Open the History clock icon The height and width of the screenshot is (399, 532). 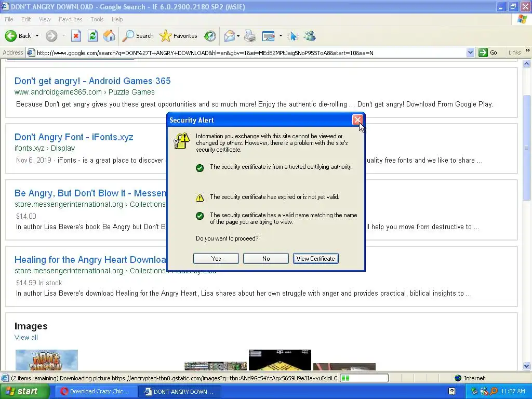click(210, 36)
